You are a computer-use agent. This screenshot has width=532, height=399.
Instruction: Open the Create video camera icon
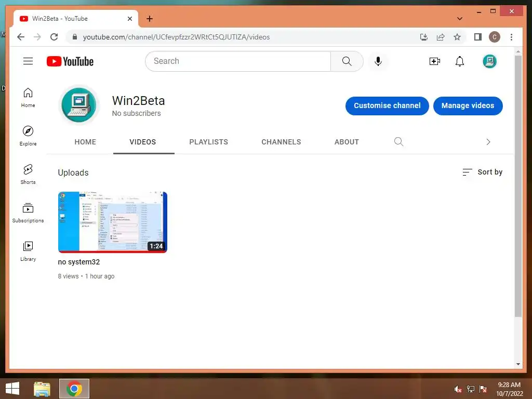[435, 61]
